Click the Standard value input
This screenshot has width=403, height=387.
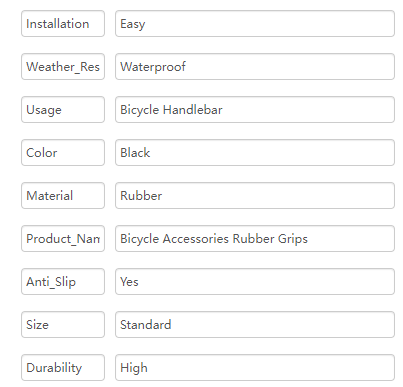click(255, 325)
